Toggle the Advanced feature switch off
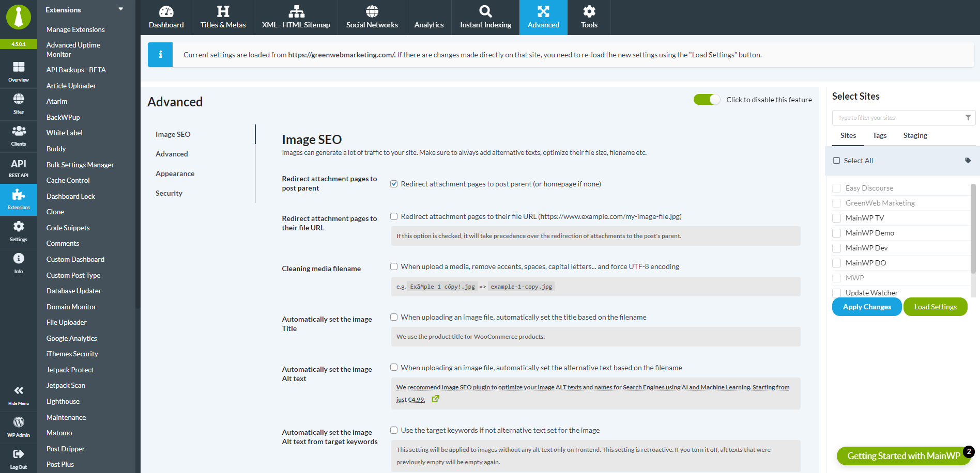The width and height of the screenshot is (980, 473). click(x=707, y=100)
